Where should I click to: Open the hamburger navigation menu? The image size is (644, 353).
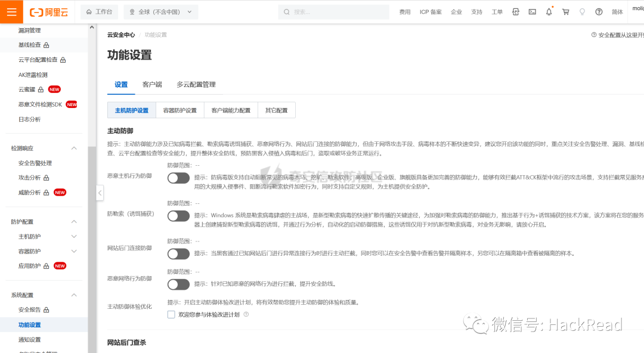(x=11, y=11)
